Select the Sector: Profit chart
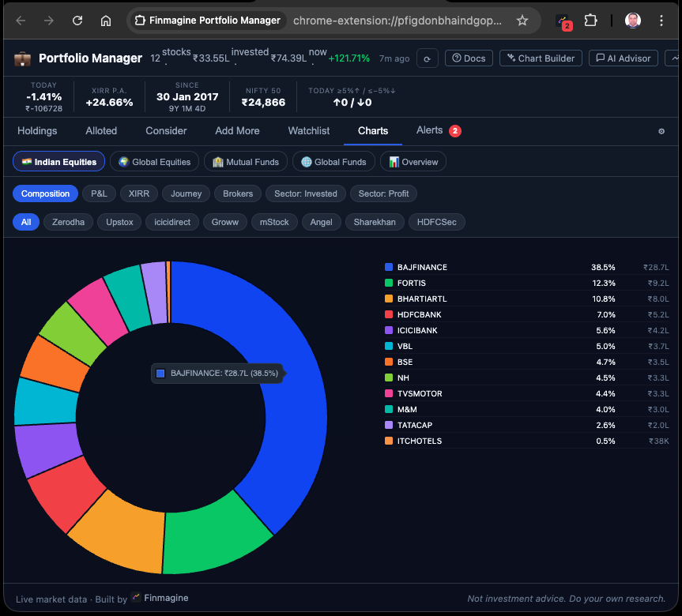This screenshot has height=616, width=682. point(383,193)
